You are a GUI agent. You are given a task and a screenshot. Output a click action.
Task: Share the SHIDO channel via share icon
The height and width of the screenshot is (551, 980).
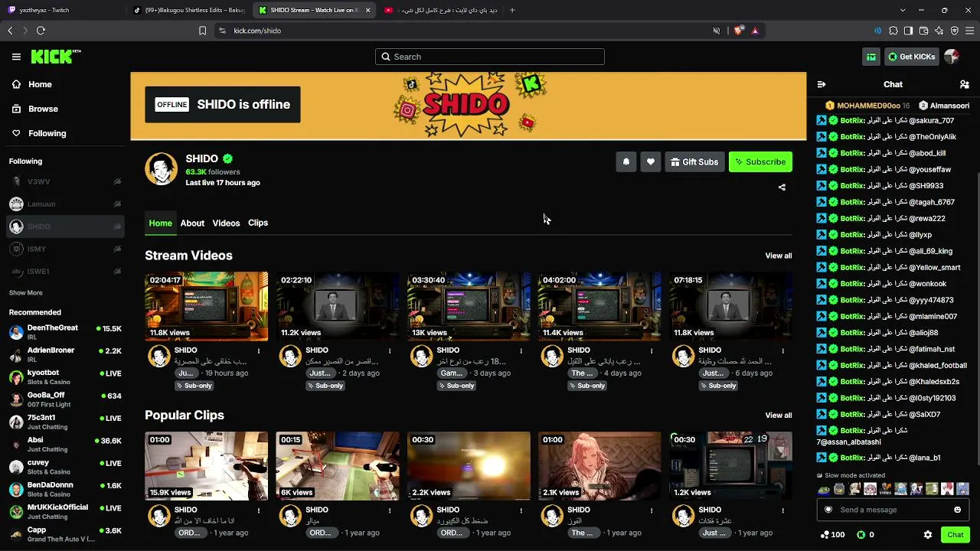[x=782, y=187]
